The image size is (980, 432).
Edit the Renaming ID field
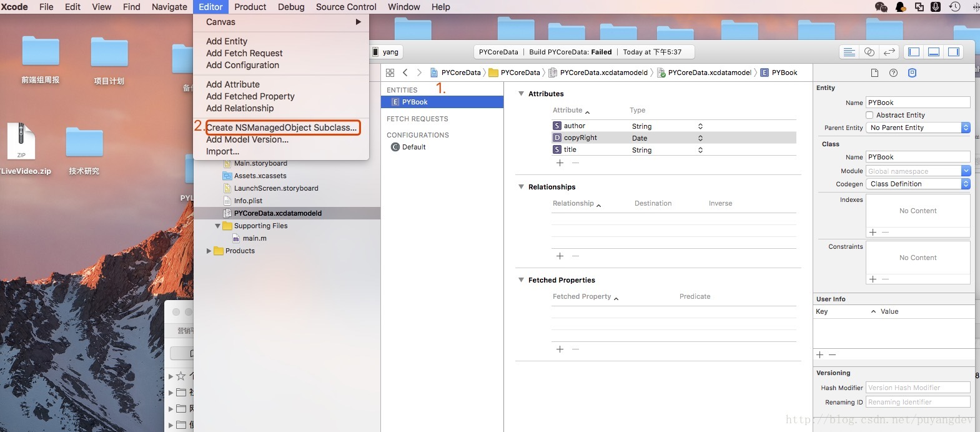pyautogui.click(x=918, y=402)
